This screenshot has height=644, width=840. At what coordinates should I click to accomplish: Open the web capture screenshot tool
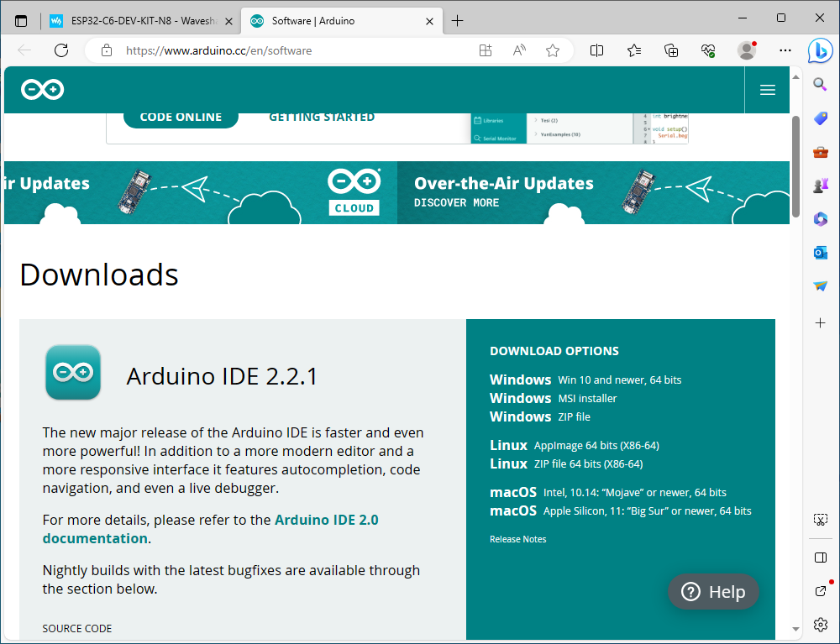(820, 519)
